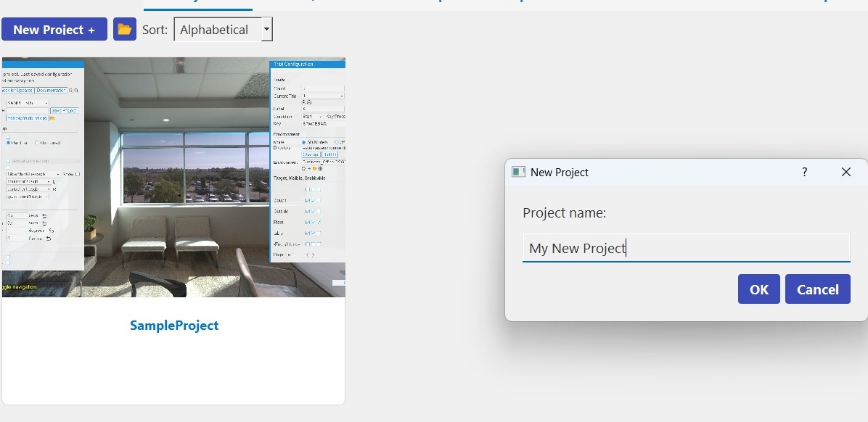Click the New Project + button

click(x=54, y=30)
